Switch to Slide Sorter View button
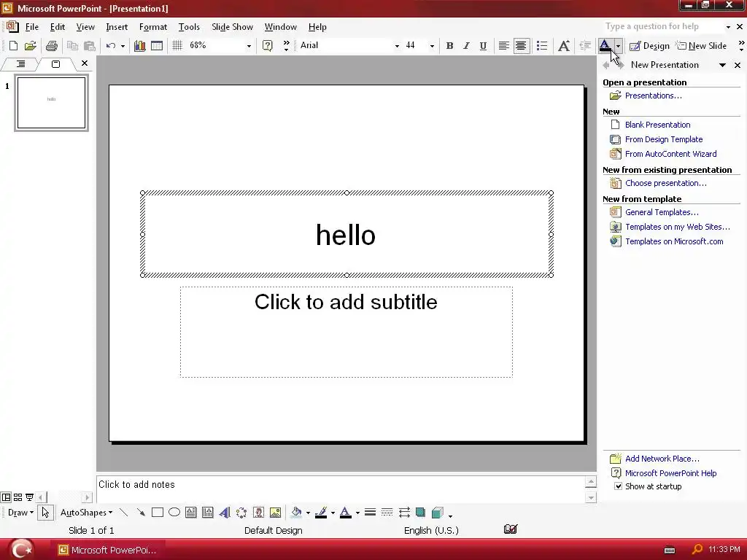Image resolution: width=747 pixels, height=560 pixels. pyautogui.click(x=18, y=497)
